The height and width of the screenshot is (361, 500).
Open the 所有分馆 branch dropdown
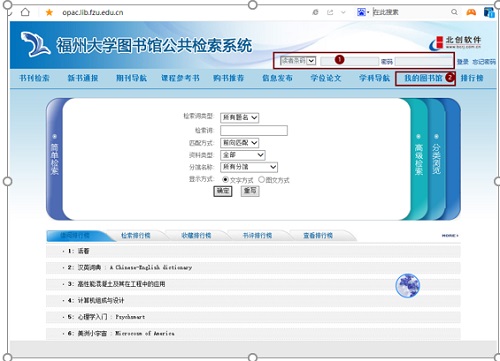(249, 167)
